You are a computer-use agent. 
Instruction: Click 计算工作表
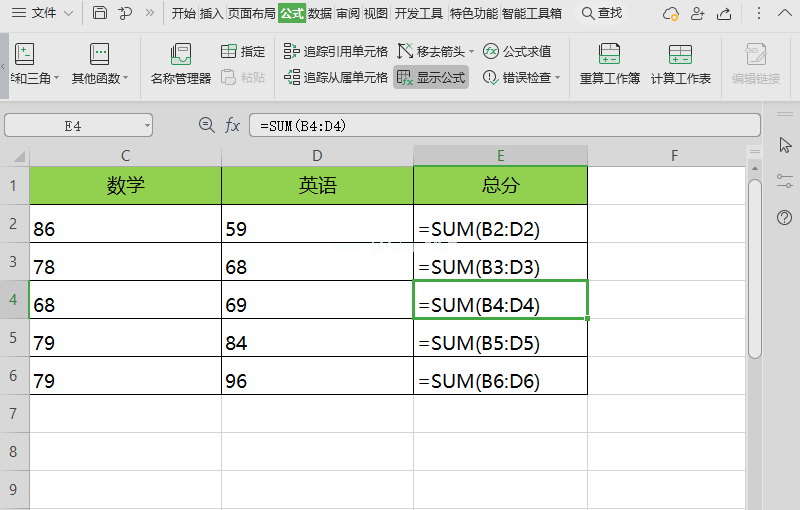(x=681, y=64)
